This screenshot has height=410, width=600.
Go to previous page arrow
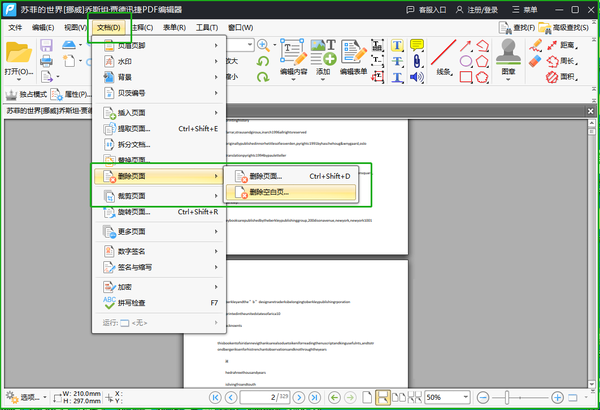pos(231,398)
